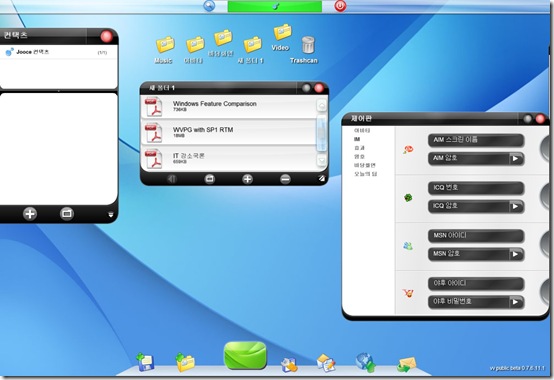The image size is (554, 380).
Task: Click the AIM messenger icon
Action: coord(408,149)
